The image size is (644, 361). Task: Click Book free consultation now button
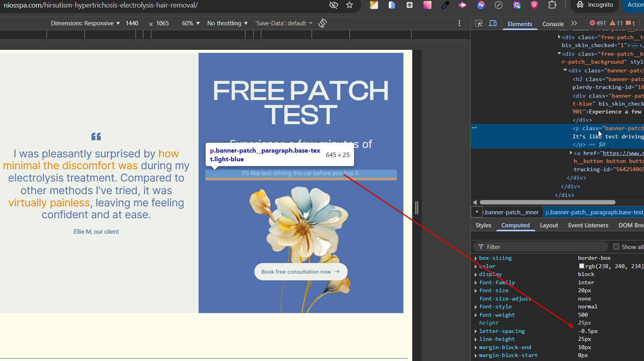click(x=301, y=272)
